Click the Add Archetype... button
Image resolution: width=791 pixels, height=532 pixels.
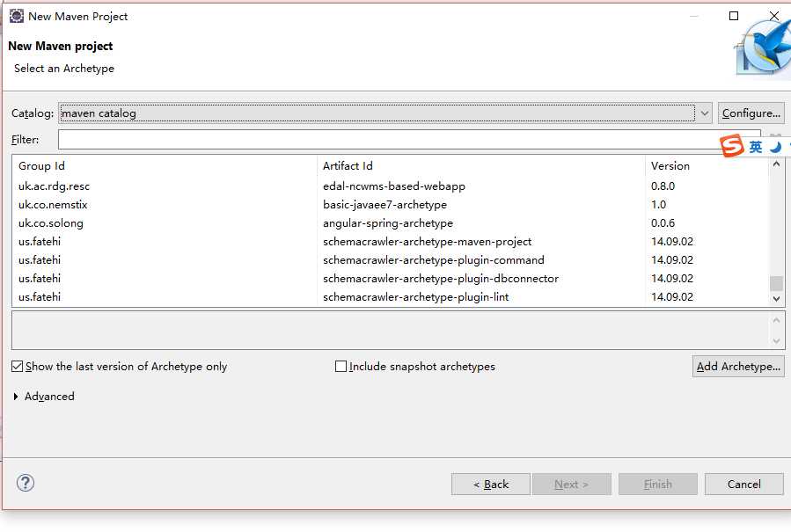pyautogui.click(x=738, y=366)
